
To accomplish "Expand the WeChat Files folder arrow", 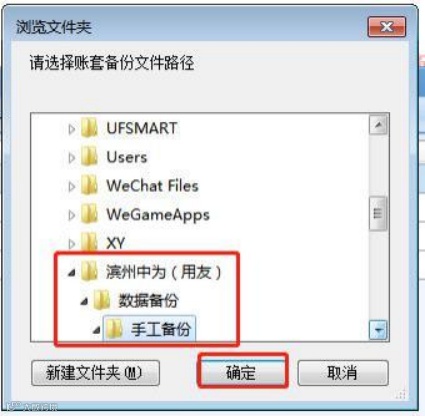I will tap(71, 186).
